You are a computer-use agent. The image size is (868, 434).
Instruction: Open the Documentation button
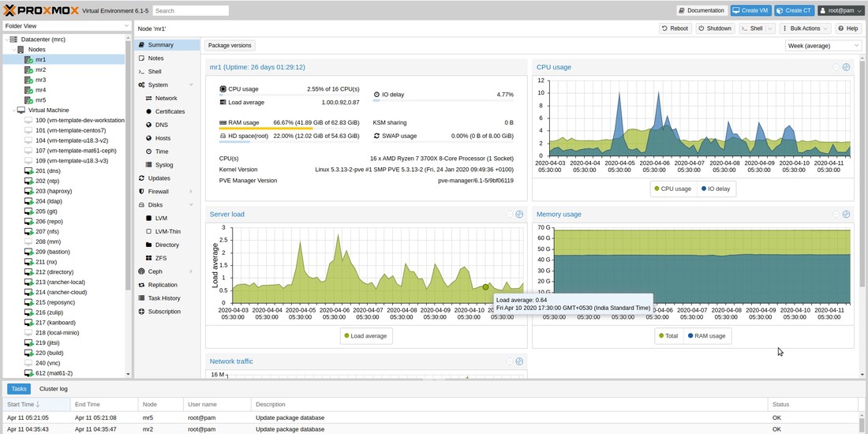click(x=702, y=10)
